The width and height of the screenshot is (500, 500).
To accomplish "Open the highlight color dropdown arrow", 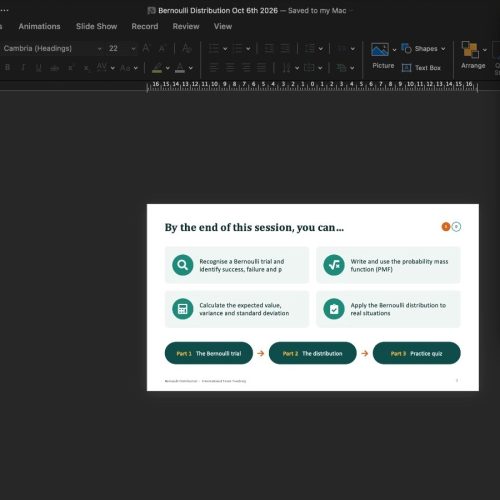I will tap(168, 68).
